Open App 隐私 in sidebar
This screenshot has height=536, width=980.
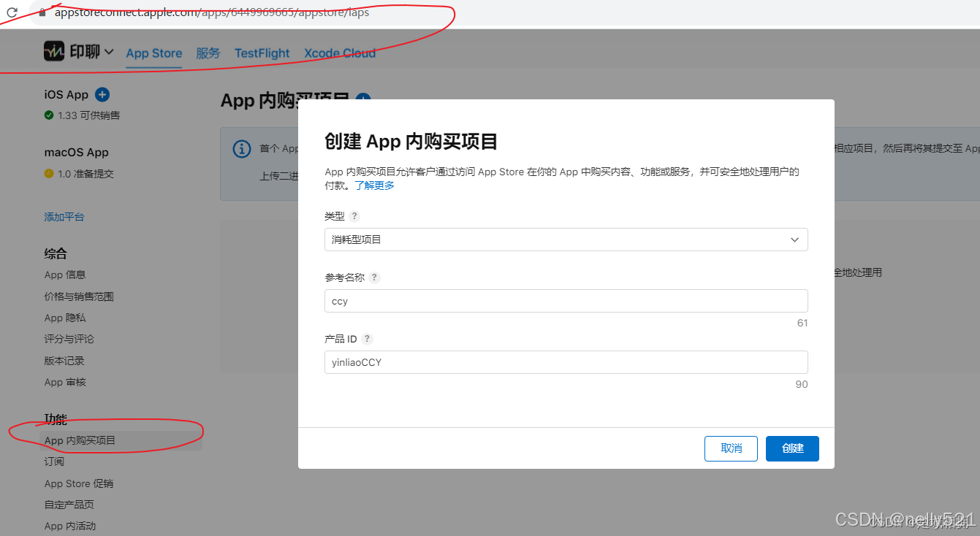pos(65,318)
